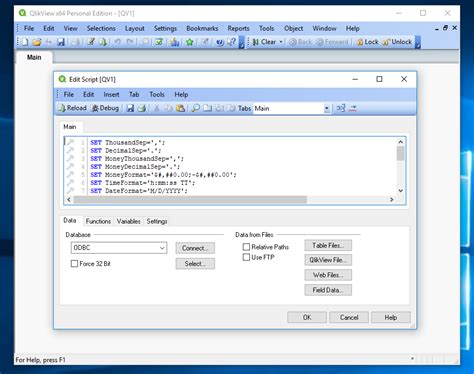Click the Search magnifier icon in script editor

coord(196,108)
